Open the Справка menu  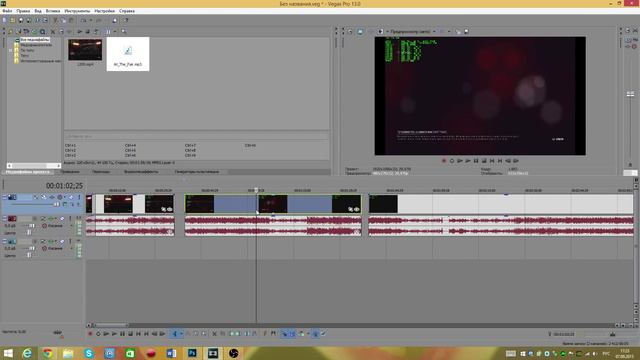[x=127, y=11]
